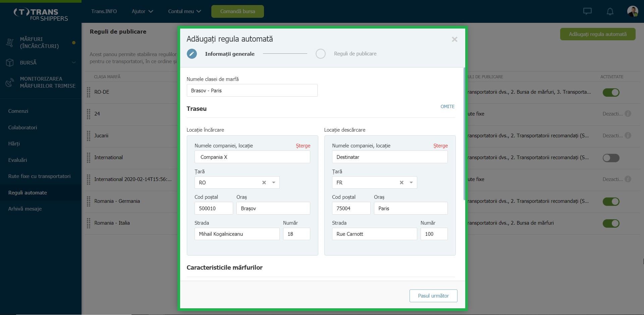Click the Paris city field

click(411, 209)
